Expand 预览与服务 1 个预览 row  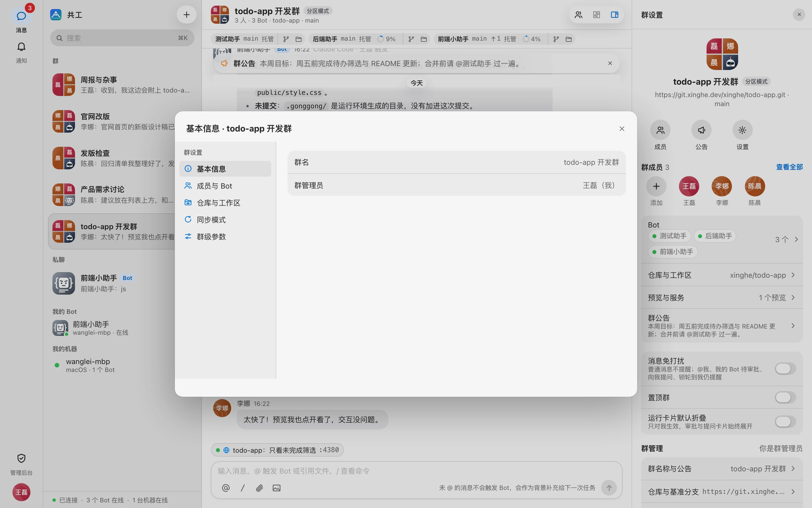click(721, 298)
